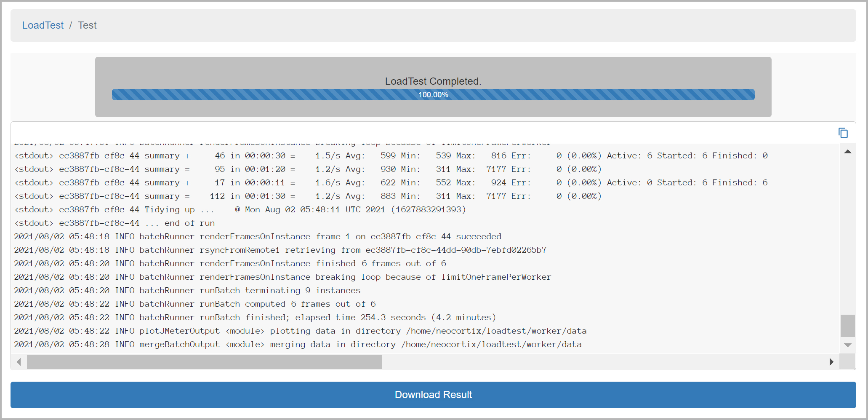This screenshot has height=420, width=868.
Task: Click log line 'finished 6 frames out of 6'
Action: (230, 263)
